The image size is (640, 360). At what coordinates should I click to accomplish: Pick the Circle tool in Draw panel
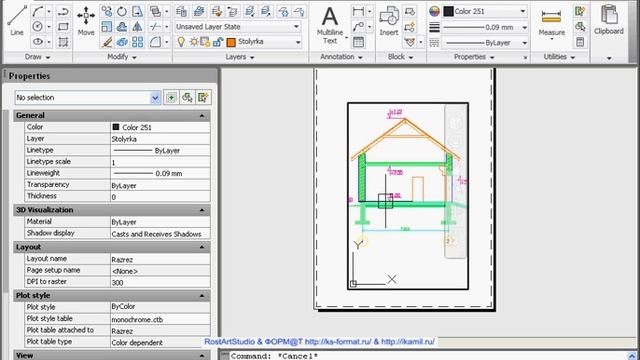tap(38, 27)
